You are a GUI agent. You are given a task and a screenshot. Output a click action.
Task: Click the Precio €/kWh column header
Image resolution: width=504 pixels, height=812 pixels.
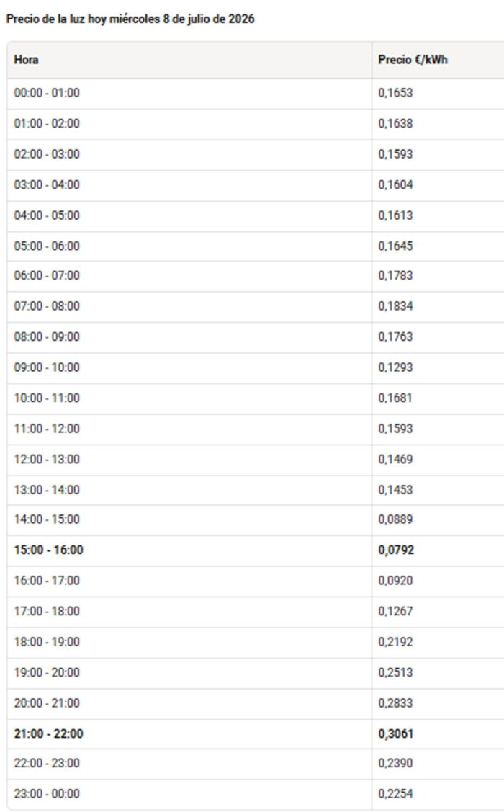point(413,60)
